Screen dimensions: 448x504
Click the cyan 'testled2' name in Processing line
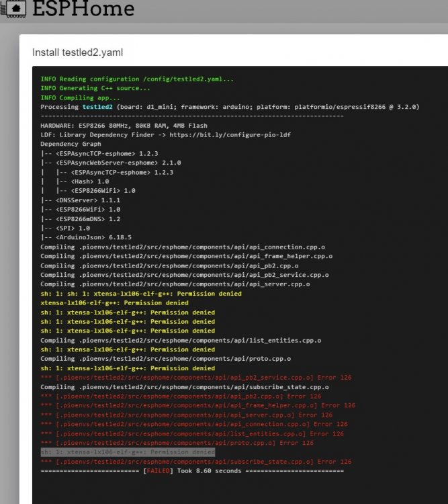(x=97, y=107)
